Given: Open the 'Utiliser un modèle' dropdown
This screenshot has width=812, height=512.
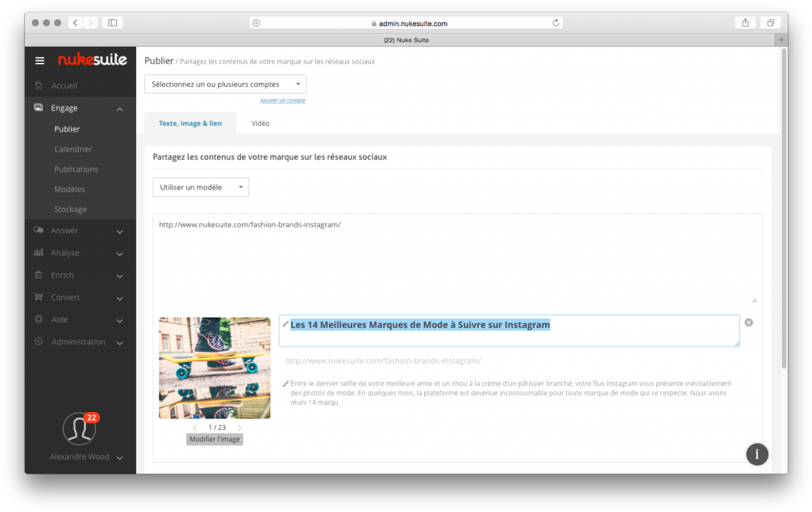Looking at the screenshot, I should pyautogui.click(x=201, y=186).
